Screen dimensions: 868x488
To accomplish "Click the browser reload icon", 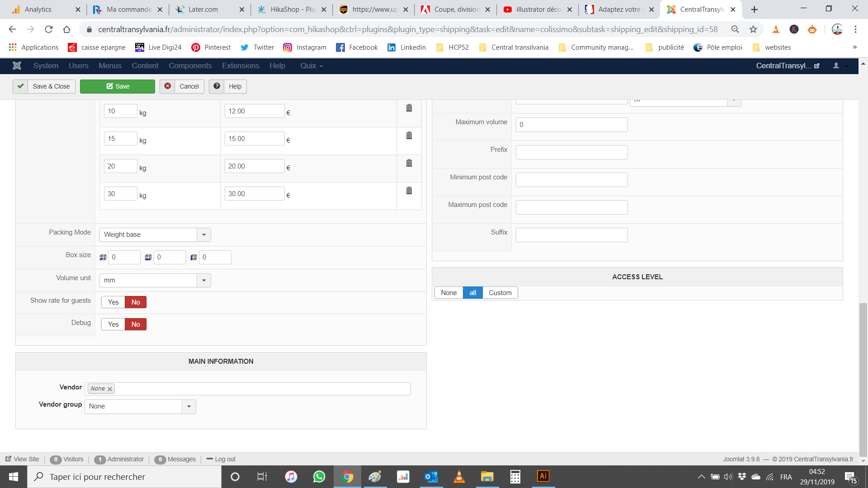I will point(49,29).
